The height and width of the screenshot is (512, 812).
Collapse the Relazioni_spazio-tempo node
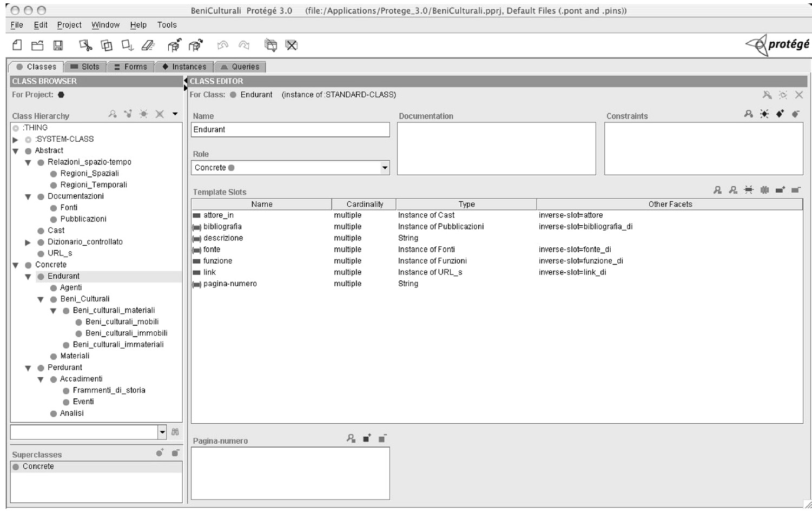point(28,162)
